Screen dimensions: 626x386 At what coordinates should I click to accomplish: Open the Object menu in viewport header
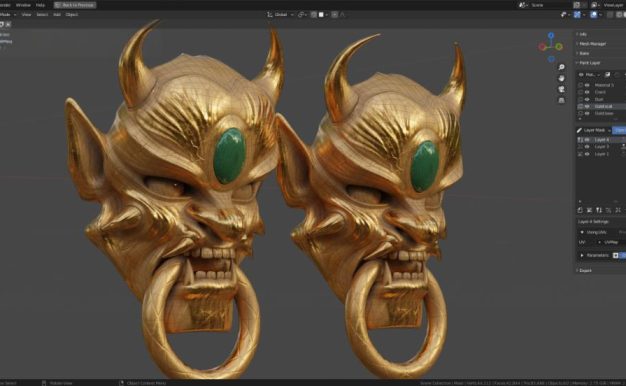click(72, 15)
